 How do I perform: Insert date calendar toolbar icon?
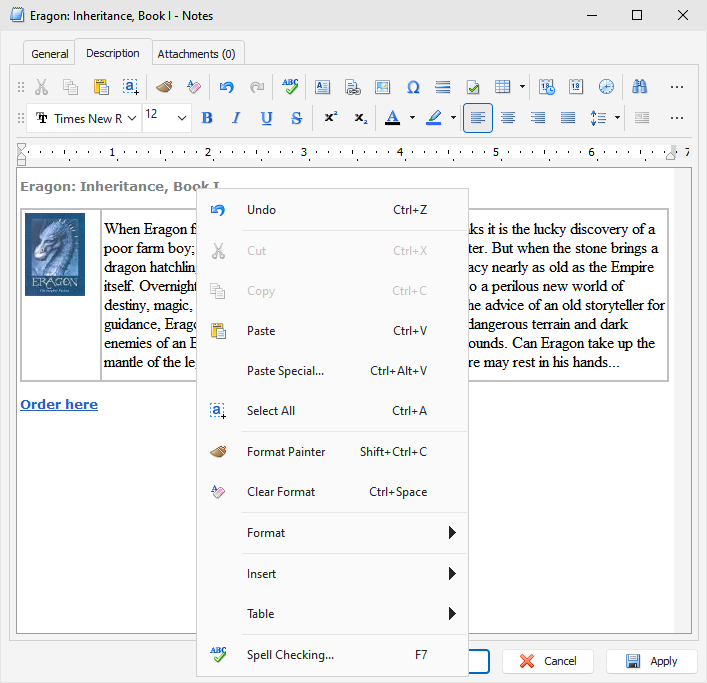click(576, 87)
